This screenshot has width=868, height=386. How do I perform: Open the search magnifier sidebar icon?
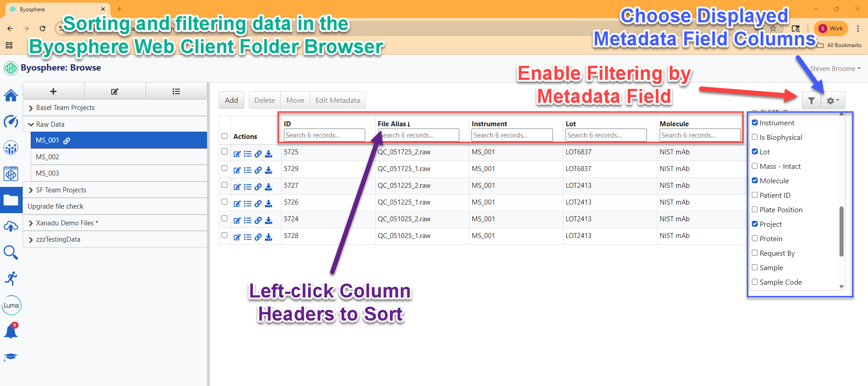tap(11, 253)
